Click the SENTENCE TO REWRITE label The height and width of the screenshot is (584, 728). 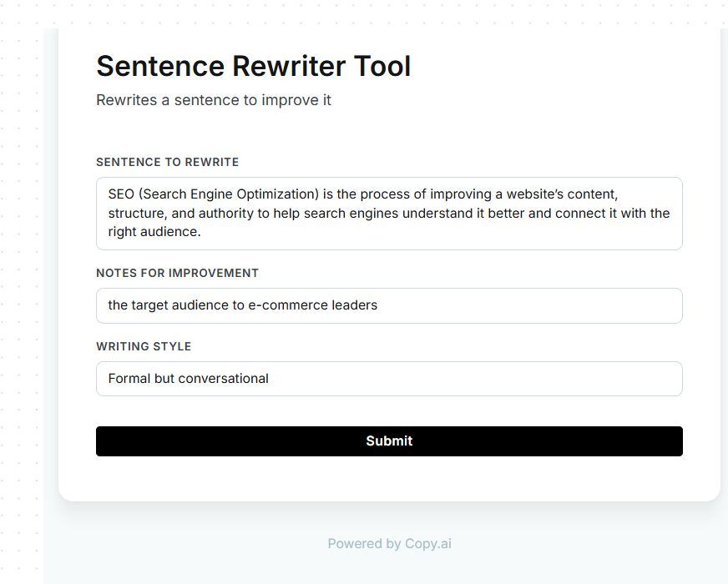167,162
